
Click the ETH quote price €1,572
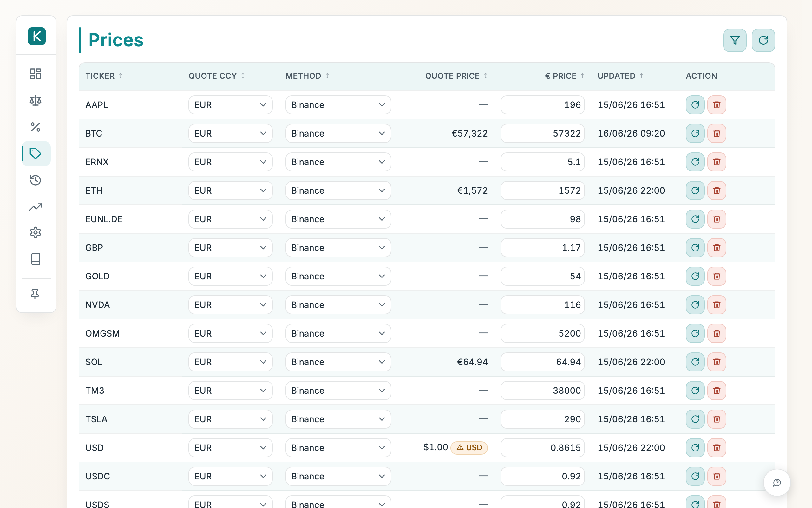(472, 190)
